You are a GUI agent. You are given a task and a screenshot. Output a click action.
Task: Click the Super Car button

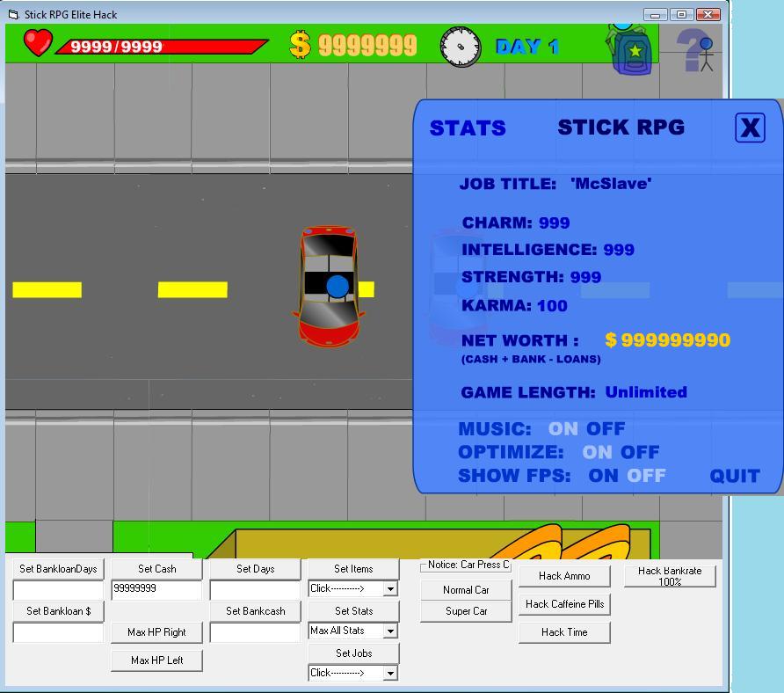466,610
